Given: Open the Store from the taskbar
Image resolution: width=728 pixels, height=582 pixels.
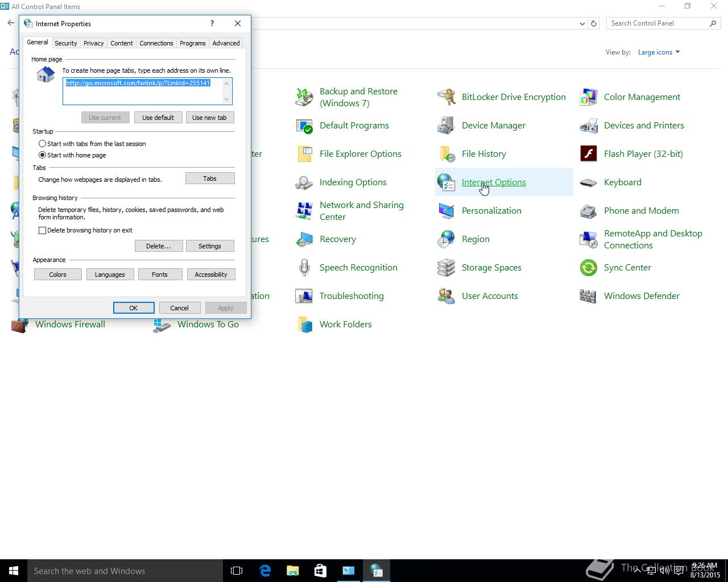Looking at the screenshot, I should coord(320,571).
